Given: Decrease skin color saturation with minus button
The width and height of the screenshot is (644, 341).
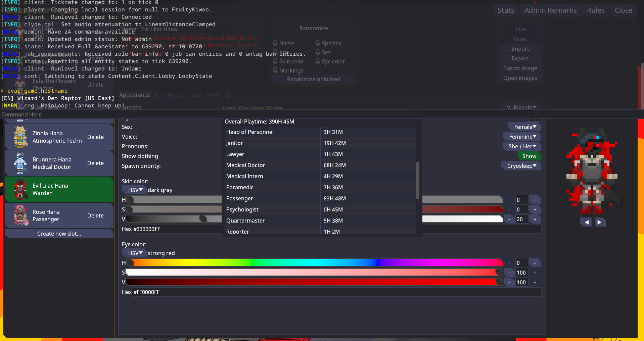Looking at the screenshot, I should pyautogui.click(x=509, y=210).
